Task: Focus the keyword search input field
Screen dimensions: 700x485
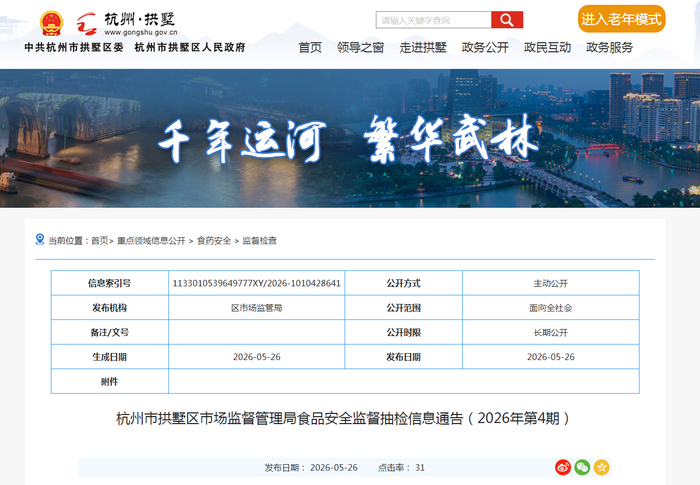Action: tap(433, 20)
